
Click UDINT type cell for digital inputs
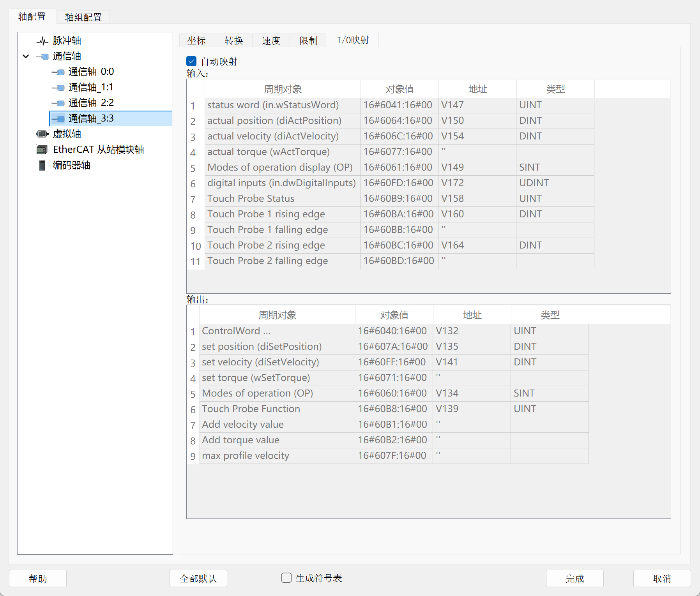(555, 183)
